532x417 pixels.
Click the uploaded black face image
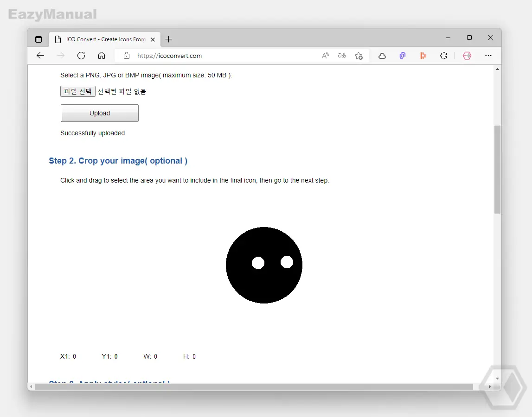(x=264, y=265)
